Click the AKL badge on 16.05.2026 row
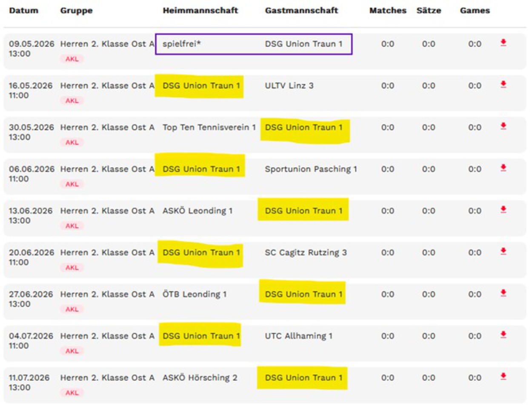 coord(72,101)
